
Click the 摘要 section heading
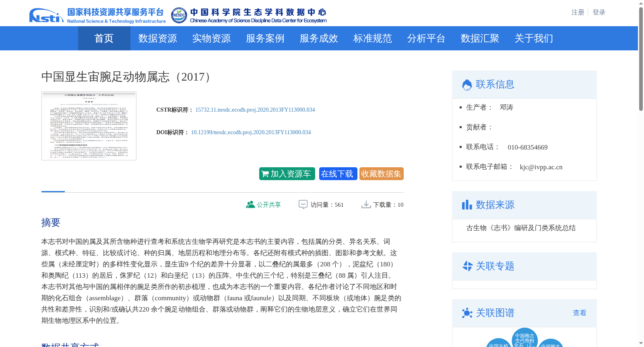pyautogui.click(x=51, y=222)
